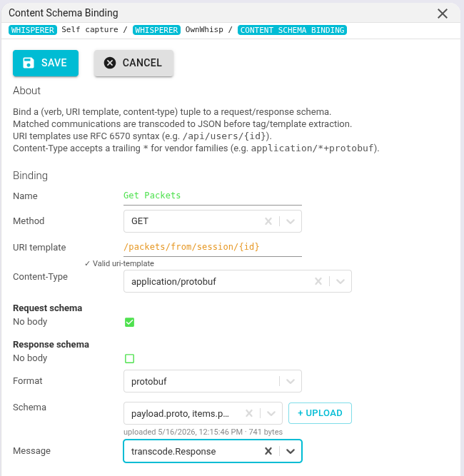The width and height of the screenshot is (464, 476).
Task: Open the Content-Type dropdown arrow
Action: pyautogui.click(x=341, y=281)
